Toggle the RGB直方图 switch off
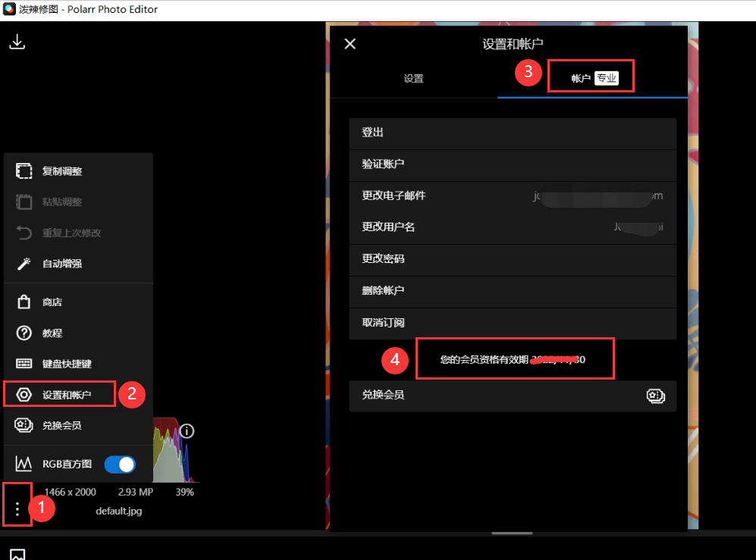756x560 pixels. pyautogui.click(x=120, y=464)
